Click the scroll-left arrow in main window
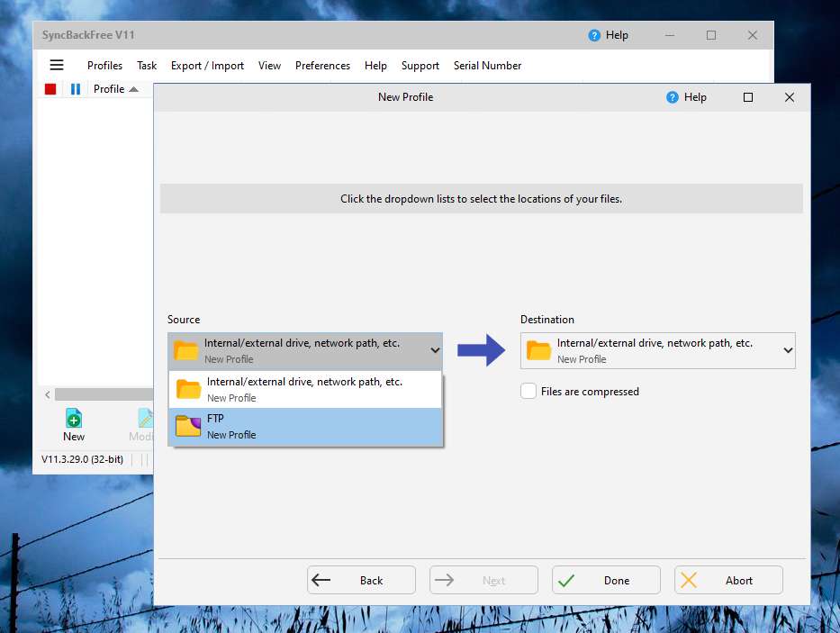840x633 pixels. click(x=48, y=394)
